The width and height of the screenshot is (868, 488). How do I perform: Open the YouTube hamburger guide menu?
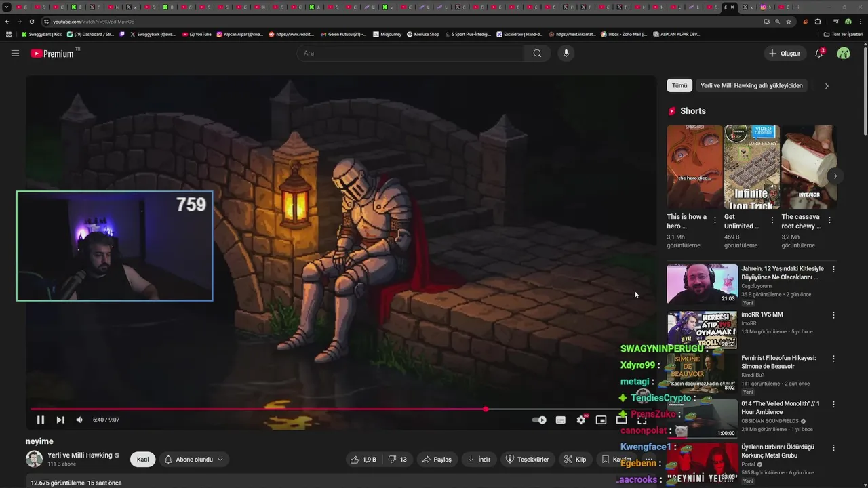[x=15, y=53]
